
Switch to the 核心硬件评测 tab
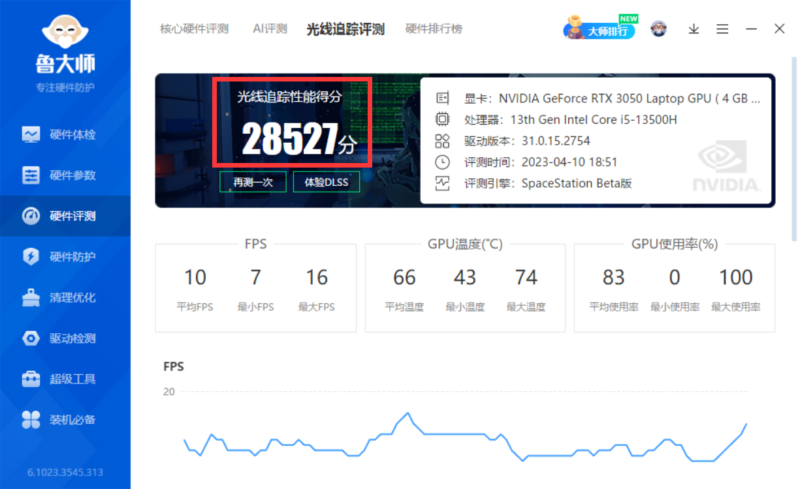[194, 29]
